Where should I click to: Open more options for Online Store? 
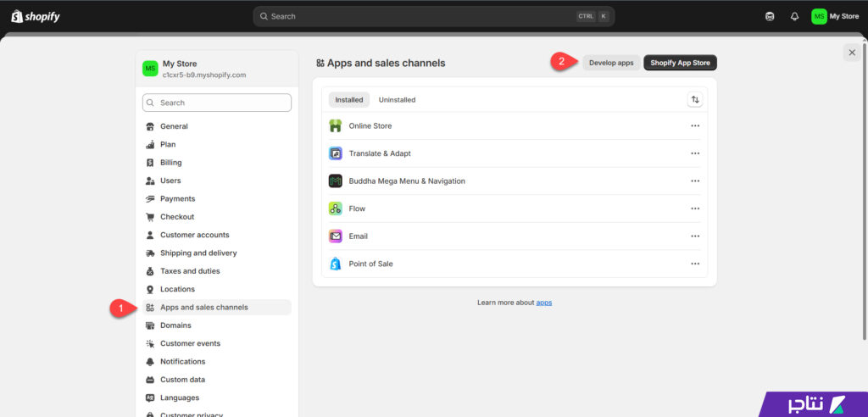tap(695, 125)
